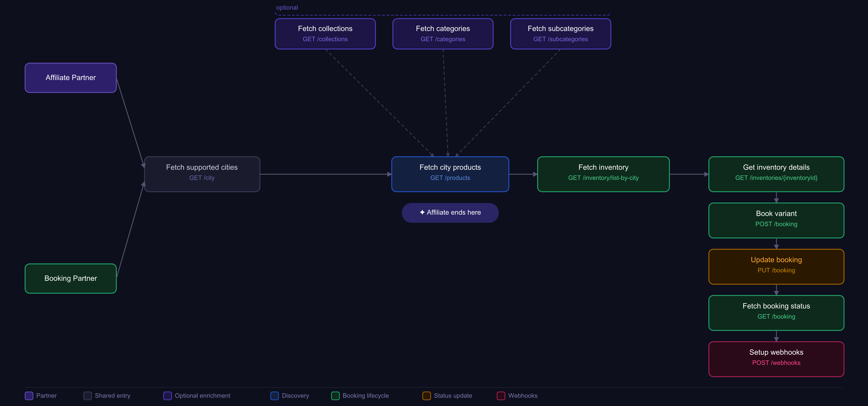Click the 'GET /subcategories' endpoint text
The width and height of the screenshot is (868, 406).
(x=561, y=39)
